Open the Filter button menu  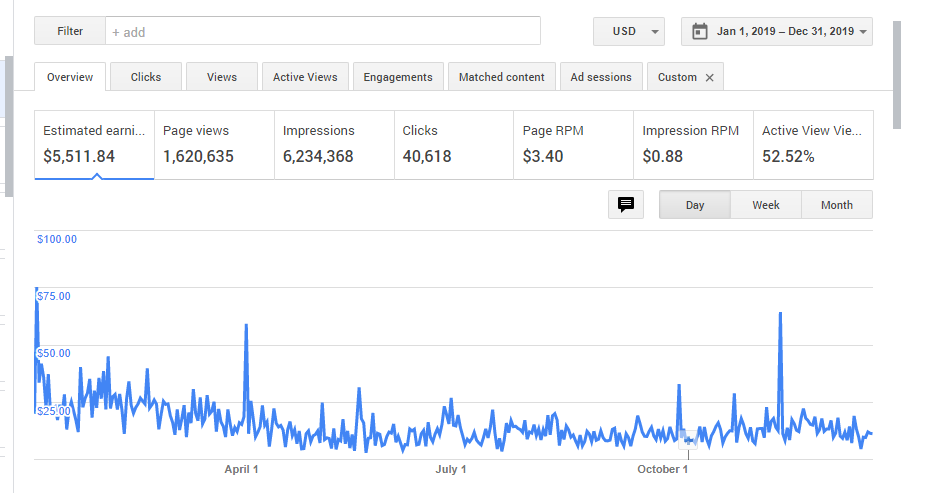70,31
